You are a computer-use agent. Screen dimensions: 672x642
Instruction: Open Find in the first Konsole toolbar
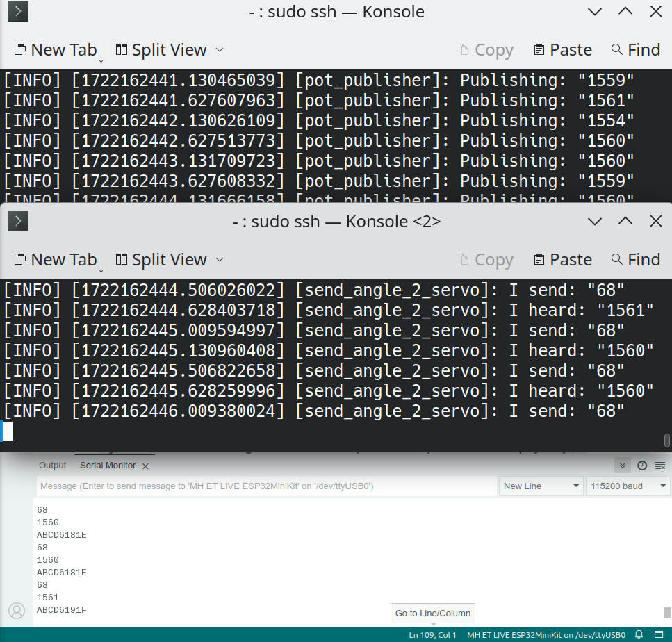tap(636, 50)
